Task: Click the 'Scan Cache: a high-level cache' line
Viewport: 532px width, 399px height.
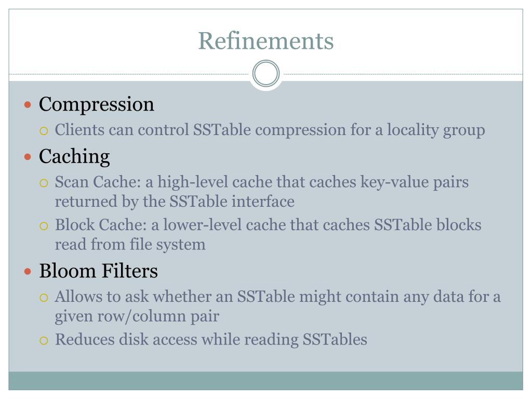Action: (262, 182)
